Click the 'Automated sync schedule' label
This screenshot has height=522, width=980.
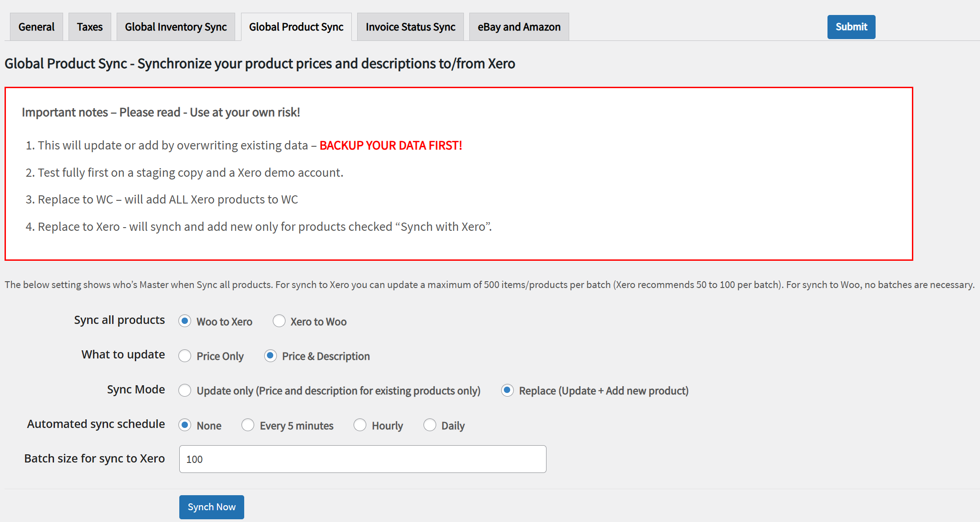point(96,424)
